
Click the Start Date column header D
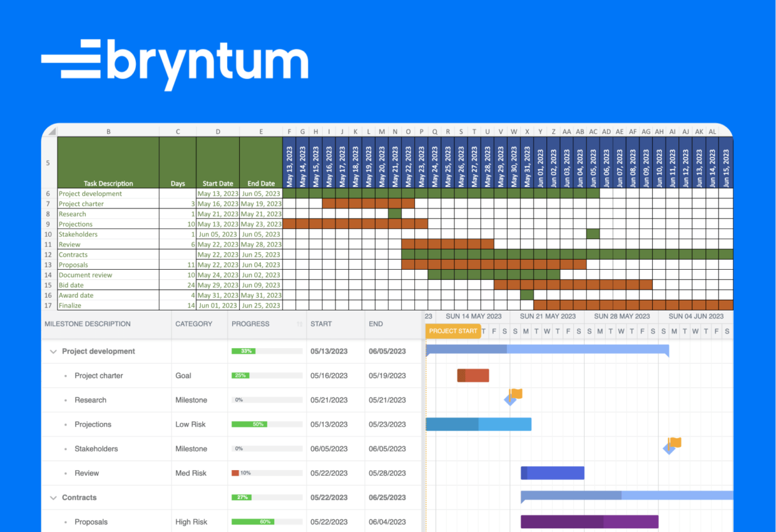click(x=218, y=131)
